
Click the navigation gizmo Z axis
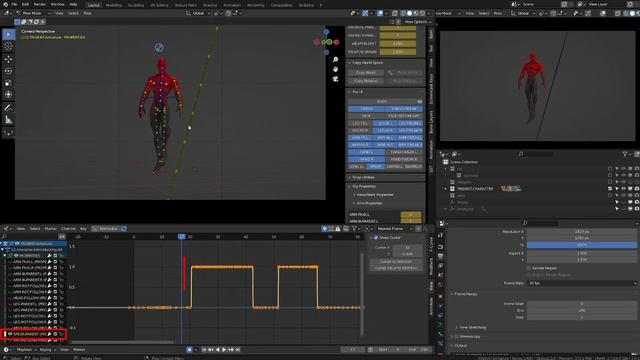coord(326,31)
